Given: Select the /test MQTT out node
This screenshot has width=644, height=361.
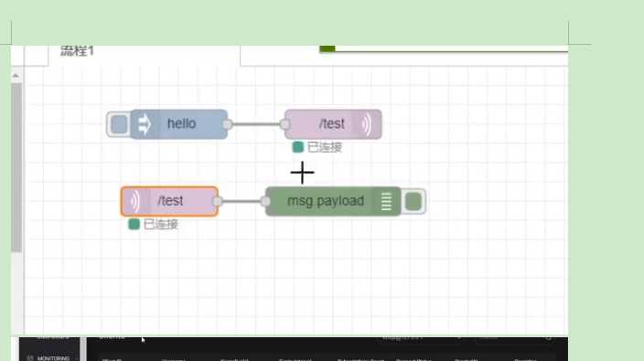Looking at the screenshot, I should click(x=333, y=124).
